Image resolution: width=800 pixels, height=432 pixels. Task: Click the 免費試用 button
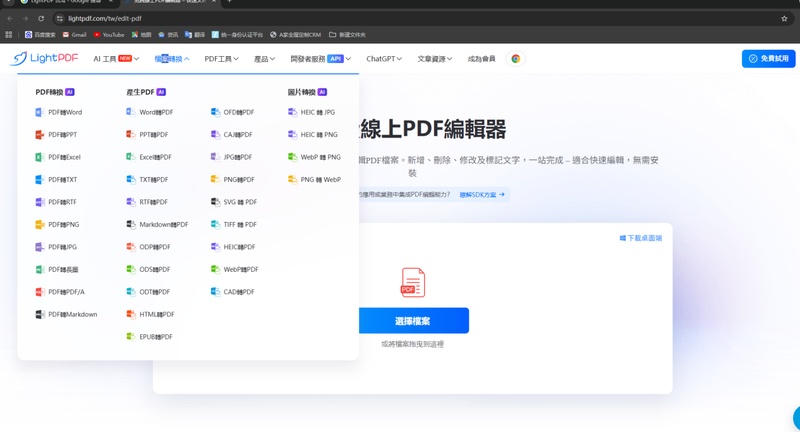[768, 59]
